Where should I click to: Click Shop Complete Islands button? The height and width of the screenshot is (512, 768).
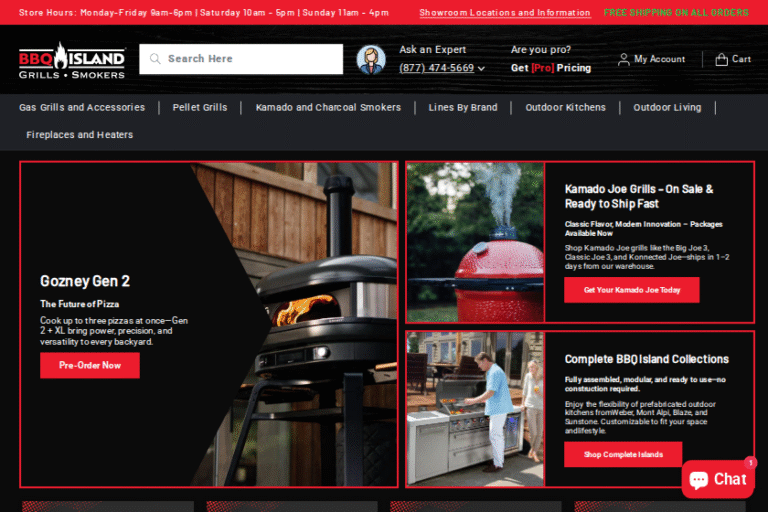pyautogui.click(x=623, y=454)
